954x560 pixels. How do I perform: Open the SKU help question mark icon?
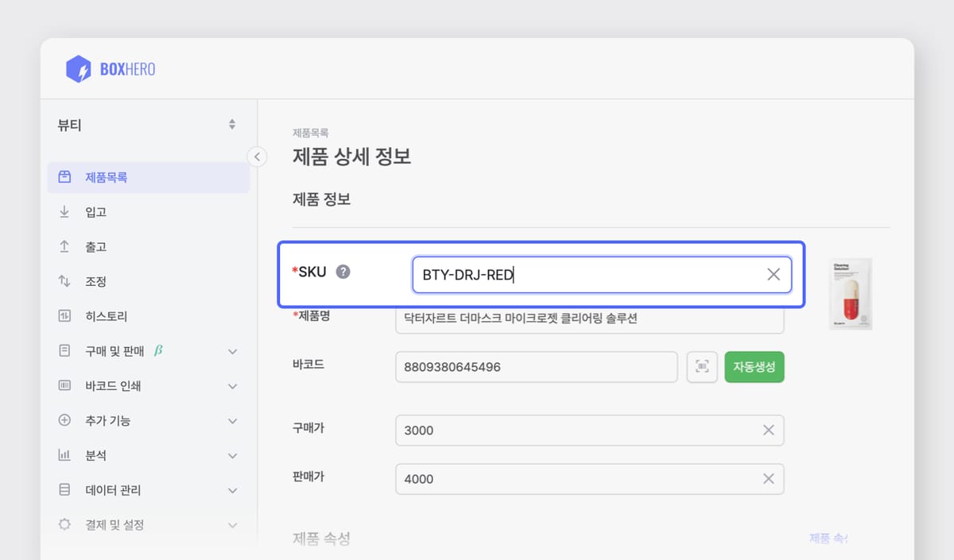[x=342, y=271]
